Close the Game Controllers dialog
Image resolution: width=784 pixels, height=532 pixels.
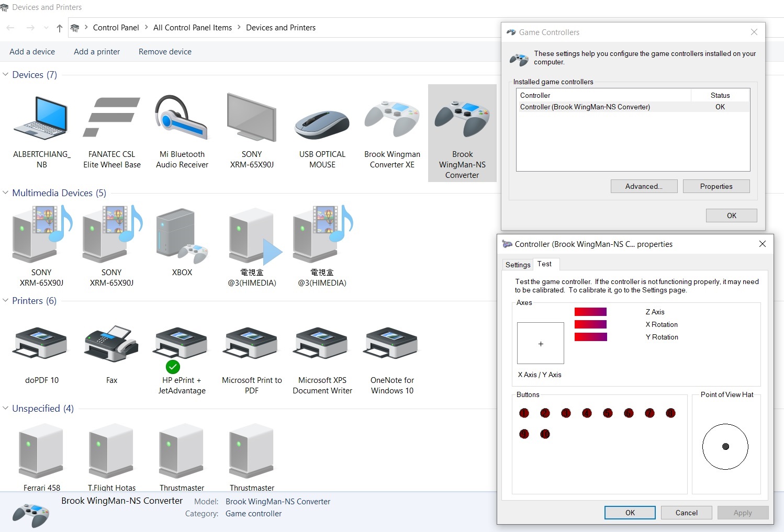754,32
